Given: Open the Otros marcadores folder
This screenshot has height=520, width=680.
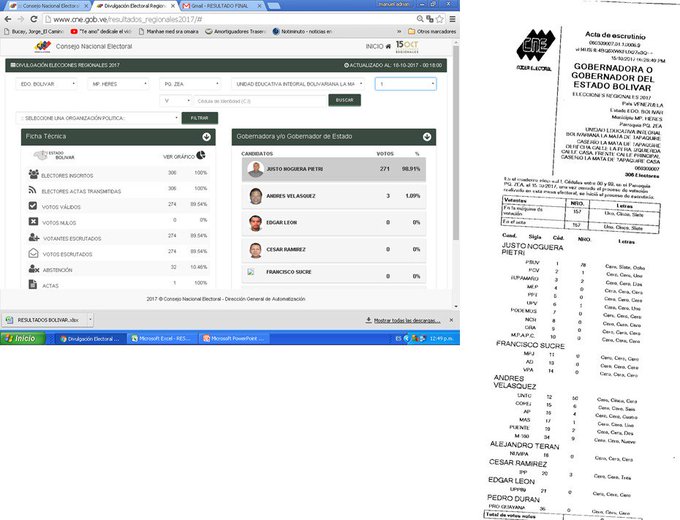Looking at the screenshot, I should point(432,31).
